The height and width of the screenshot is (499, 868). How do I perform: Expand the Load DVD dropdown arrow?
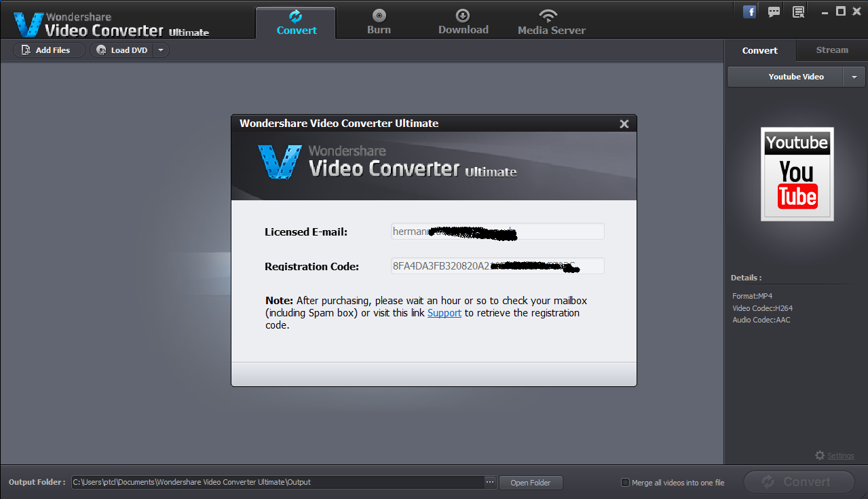click(x=161, y=50)
